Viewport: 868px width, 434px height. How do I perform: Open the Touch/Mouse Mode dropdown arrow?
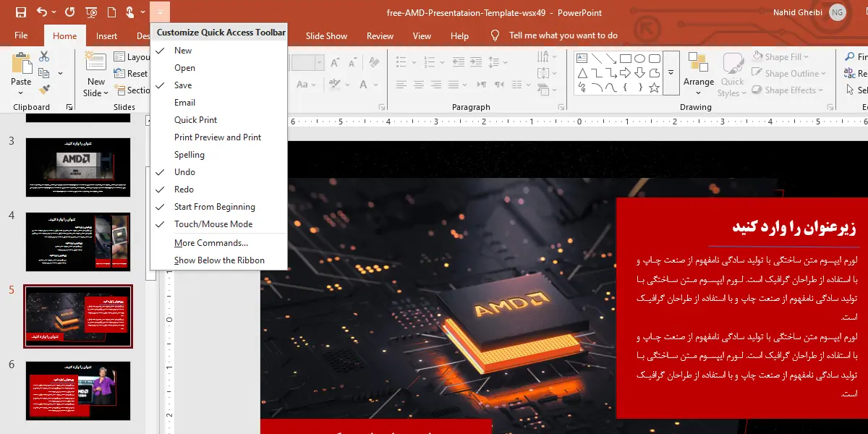coord(142,13)
